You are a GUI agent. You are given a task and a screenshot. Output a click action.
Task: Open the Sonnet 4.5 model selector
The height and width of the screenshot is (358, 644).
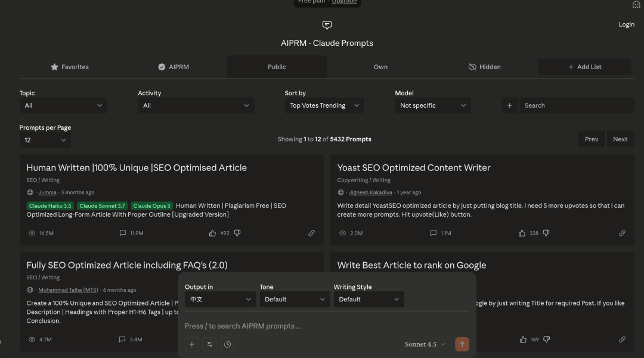click(x=425, y=344)
